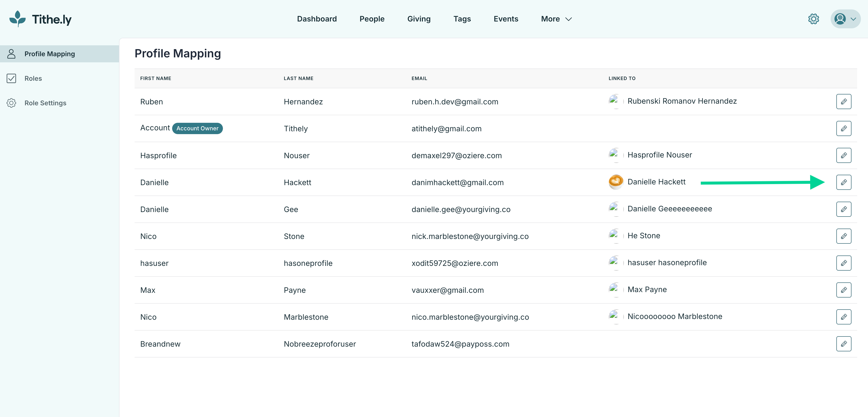
Task: Click the Account Owner badge
Action: 197,128
